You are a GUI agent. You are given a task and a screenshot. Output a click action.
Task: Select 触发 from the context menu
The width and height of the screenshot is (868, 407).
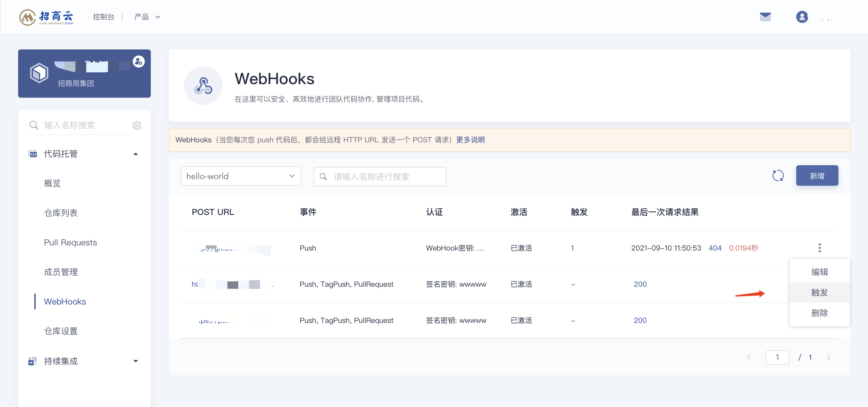click(819, 292)
